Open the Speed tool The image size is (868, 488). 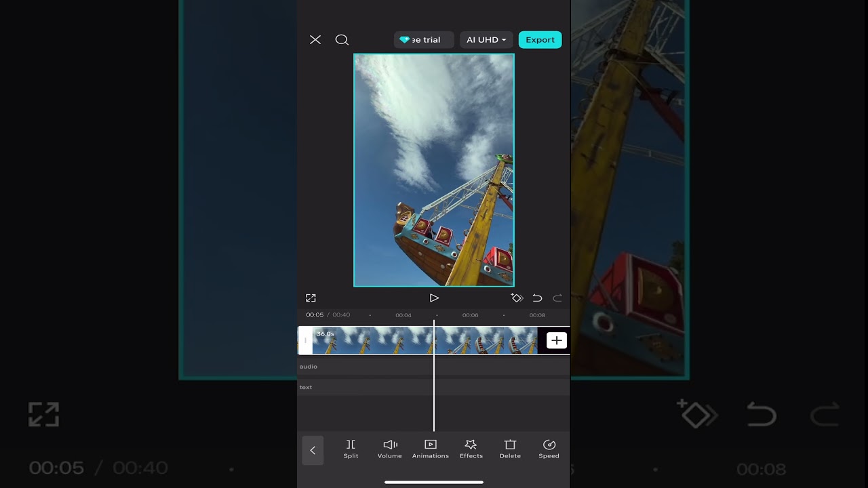[x=549, y=449]
